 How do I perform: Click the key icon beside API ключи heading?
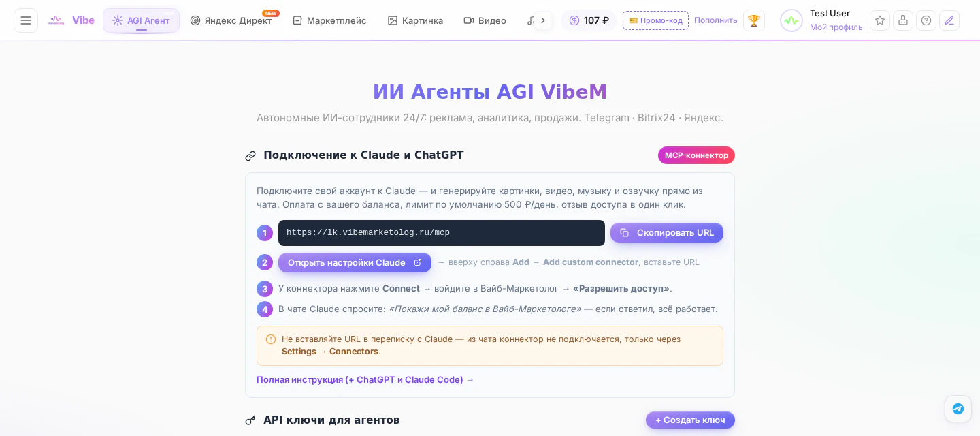coord(250,420)
